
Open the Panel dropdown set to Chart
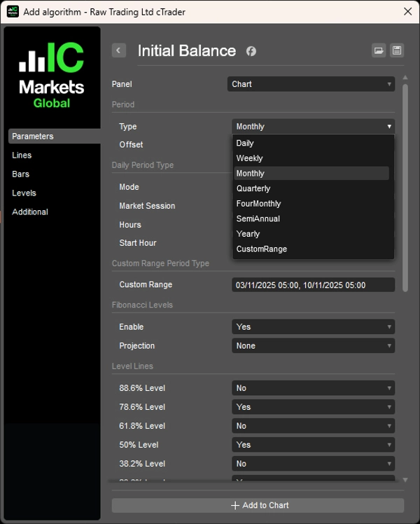coord(313,84)
